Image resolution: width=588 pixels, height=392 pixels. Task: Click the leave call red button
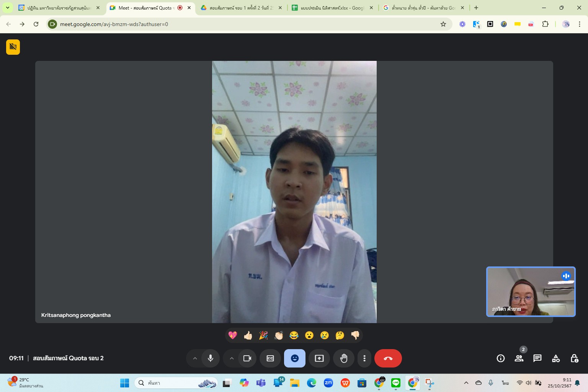click(x=388, y=358)
